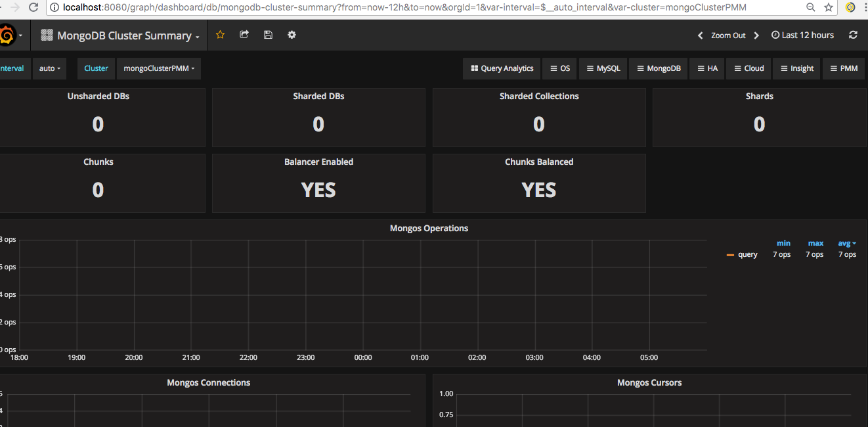The image size is (868, 427).
Task: Open Query Analytics
Action: click(x=501, y=68)
